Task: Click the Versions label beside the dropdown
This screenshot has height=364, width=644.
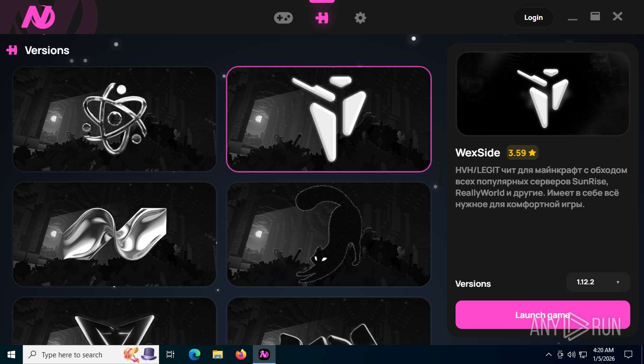Action: (x=473, y=284)
